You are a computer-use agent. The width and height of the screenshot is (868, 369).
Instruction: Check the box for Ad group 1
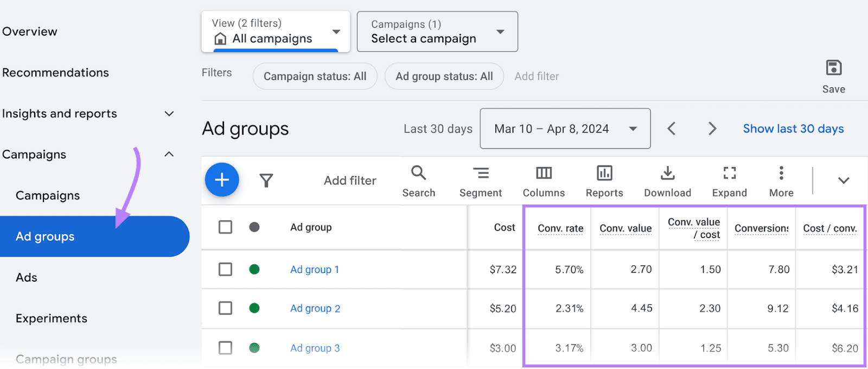(x=225, y=269)
